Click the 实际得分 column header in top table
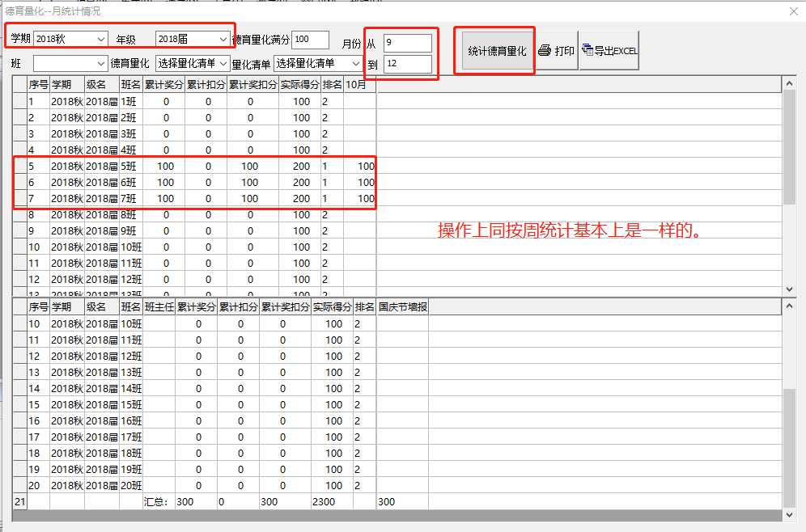 click(x=300, y=85)
